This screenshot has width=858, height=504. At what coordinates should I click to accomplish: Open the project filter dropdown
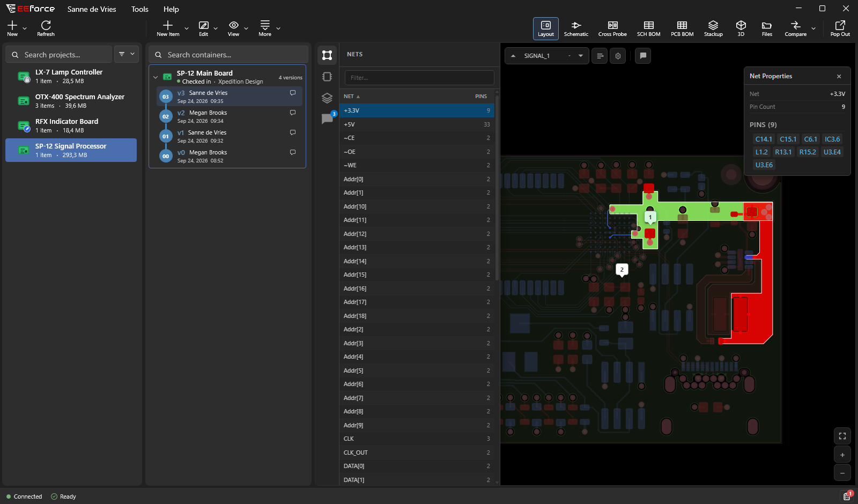tap(127, 54)
